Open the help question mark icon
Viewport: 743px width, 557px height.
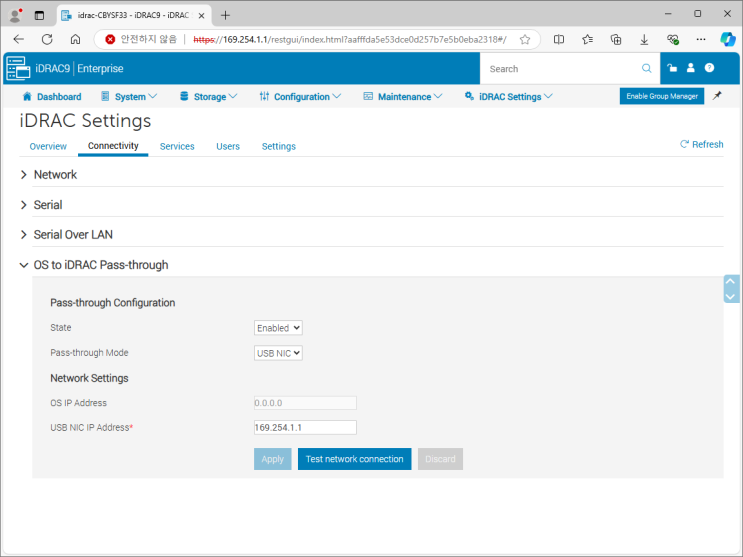(x=709, y=69)
